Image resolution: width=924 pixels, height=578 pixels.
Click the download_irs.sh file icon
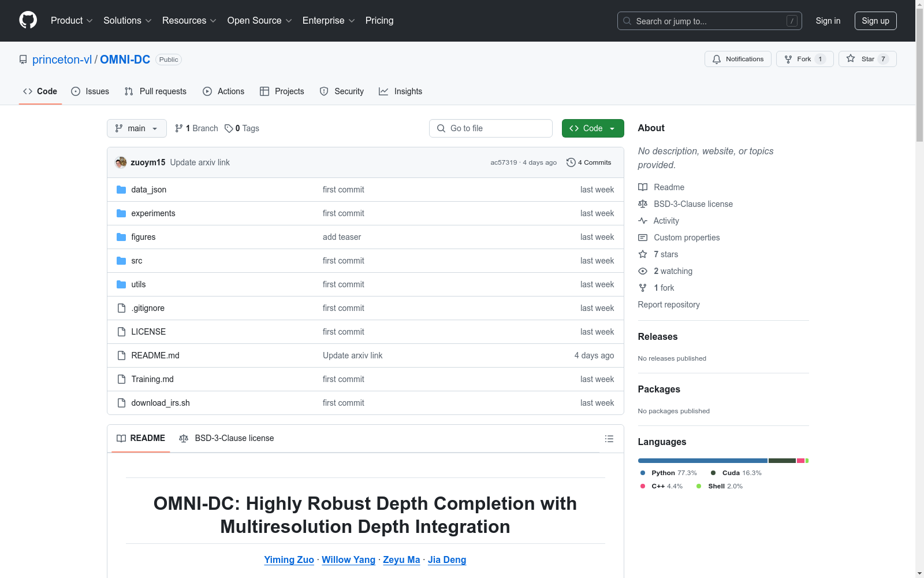click(121, 403)
